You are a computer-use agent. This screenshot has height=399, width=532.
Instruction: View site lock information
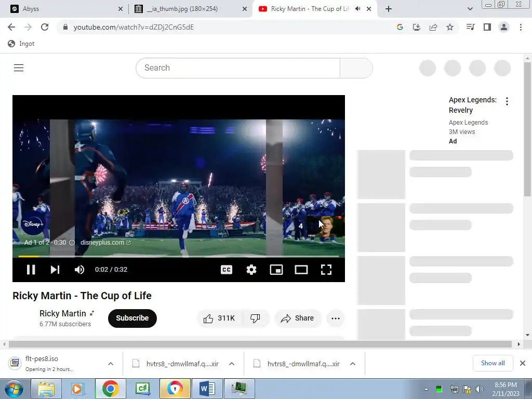[65, 27]
